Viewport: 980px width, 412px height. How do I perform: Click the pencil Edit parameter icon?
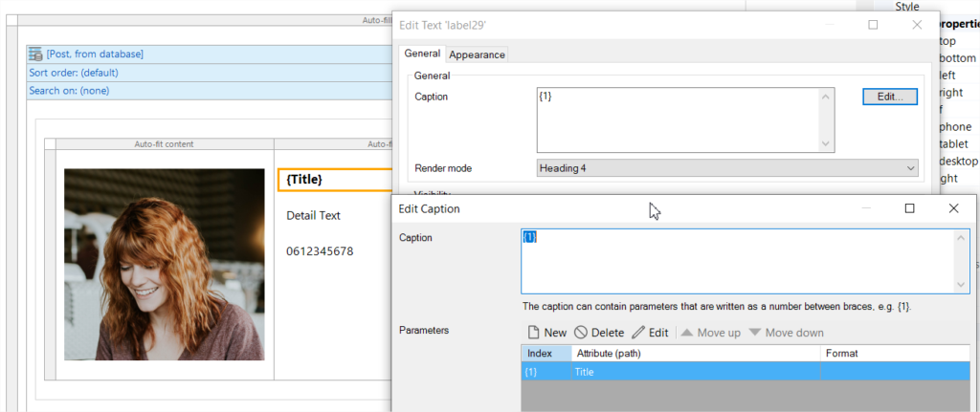638,333
